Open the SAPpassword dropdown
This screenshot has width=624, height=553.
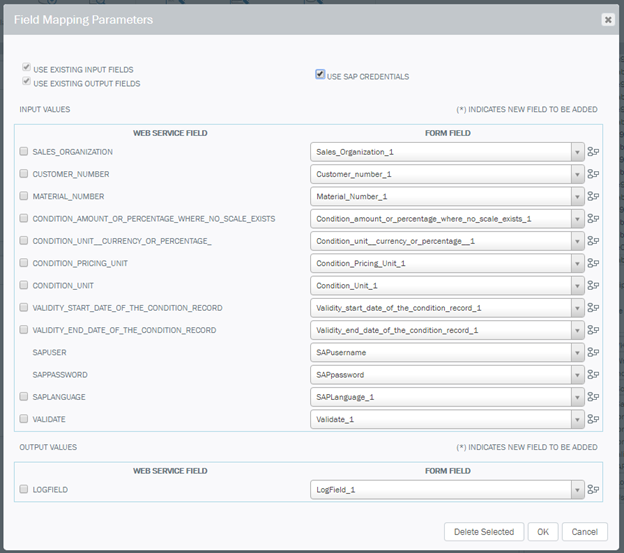pos(447,374)
